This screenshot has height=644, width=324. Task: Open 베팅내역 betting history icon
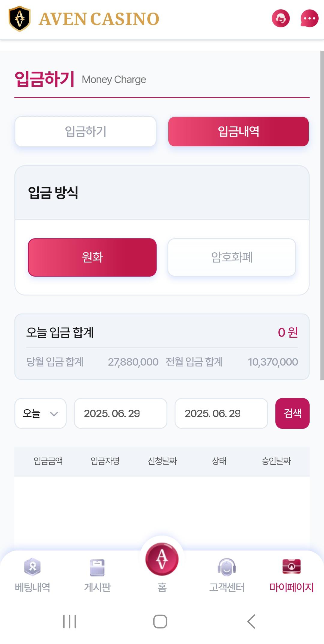[32, 567]
